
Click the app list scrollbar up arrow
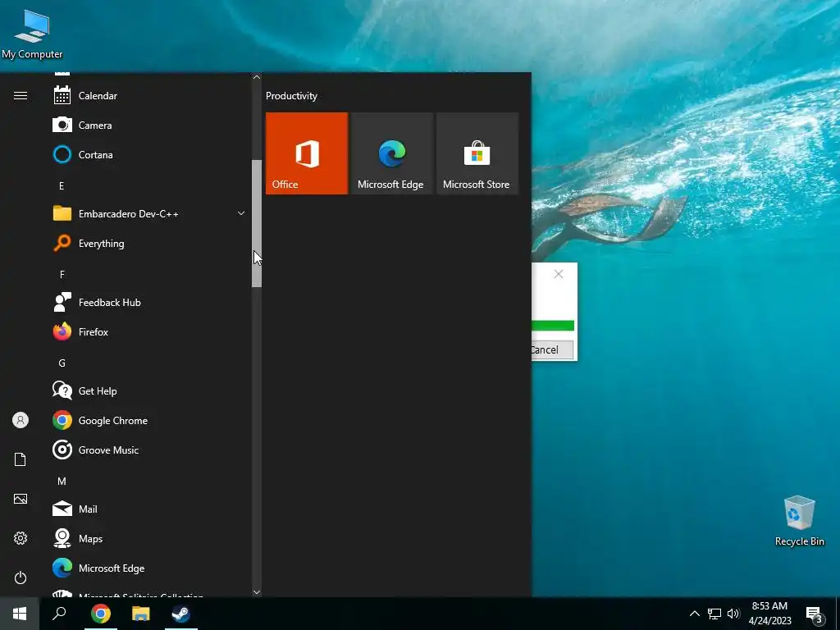pyautogui.click(x=257, y=77)
